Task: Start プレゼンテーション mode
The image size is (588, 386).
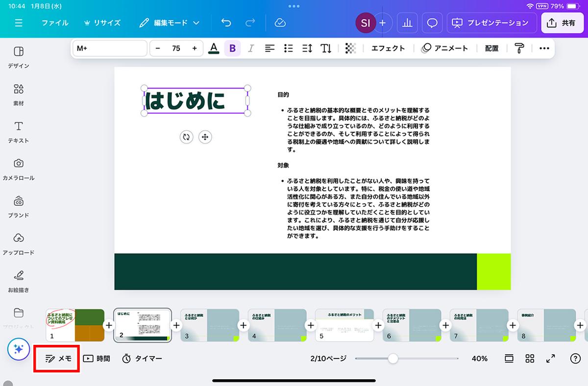Action: point(491,23)
